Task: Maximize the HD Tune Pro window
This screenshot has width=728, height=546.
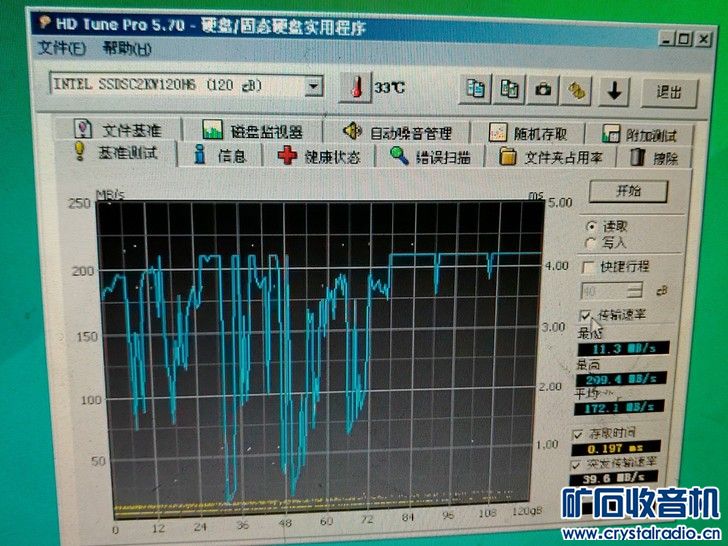Action: pos(684,39)
